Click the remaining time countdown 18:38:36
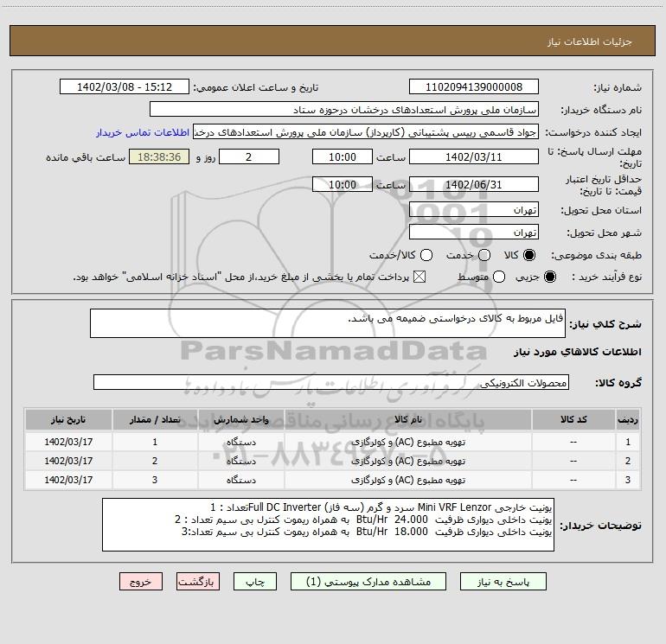Image resolution: width=666 pixels, height=644 pixels. point(159,156)
